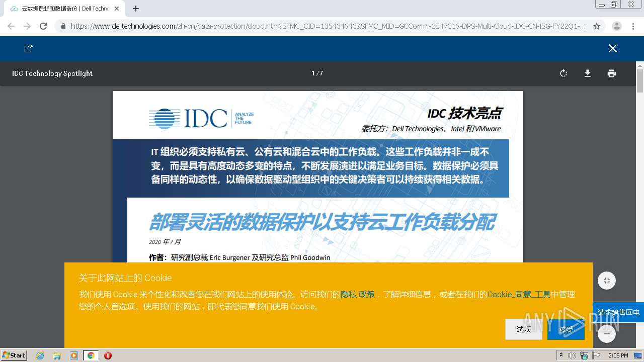This screenshot has width=644, height=362.
Task: Click the 'IDC Technology Spotlight' title
Action: (x=52, y=73)
